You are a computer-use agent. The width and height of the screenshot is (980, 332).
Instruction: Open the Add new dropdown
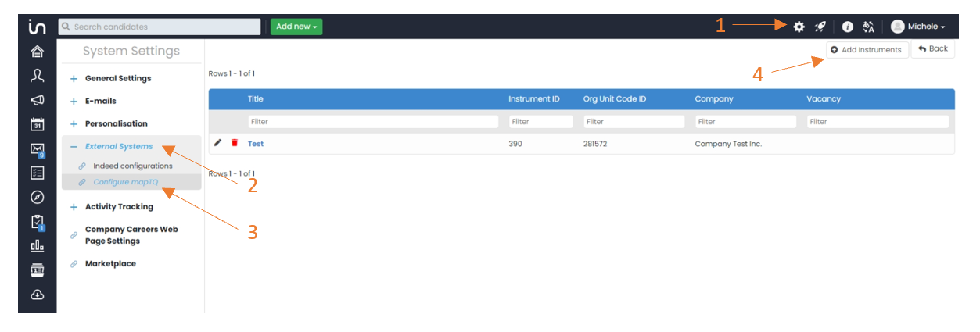296,27
